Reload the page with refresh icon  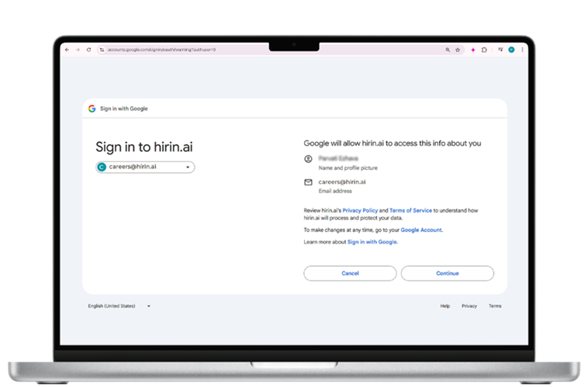pos(89,50)
